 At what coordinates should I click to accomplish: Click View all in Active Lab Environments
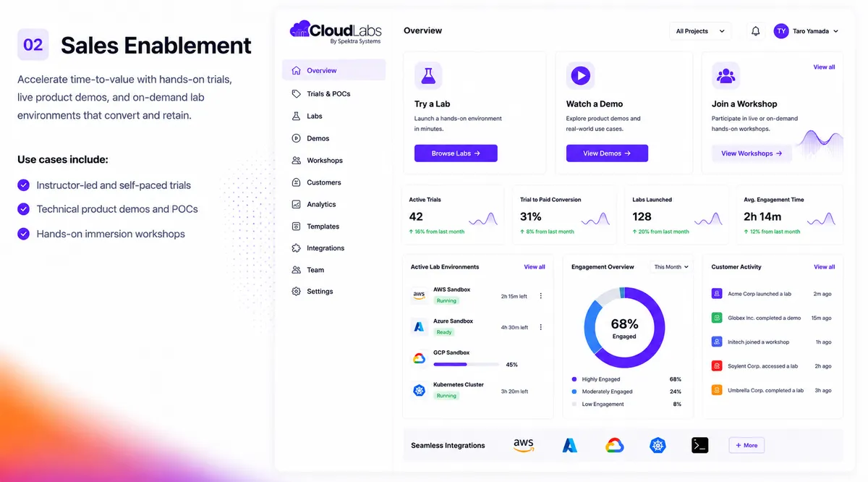click(535, 267)
